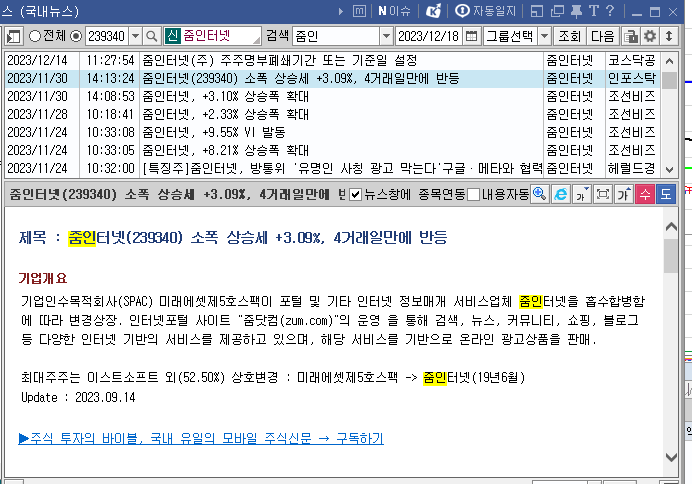Viewport: 692px width, 484px height.
Task: Expand the stock code 239340 dropdown
Action: point(135,36)
